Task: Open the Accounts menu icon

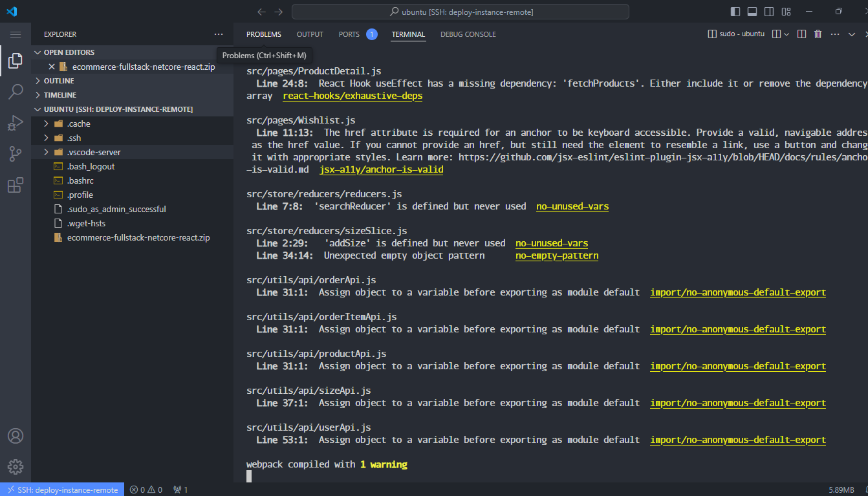Action: 16,436
